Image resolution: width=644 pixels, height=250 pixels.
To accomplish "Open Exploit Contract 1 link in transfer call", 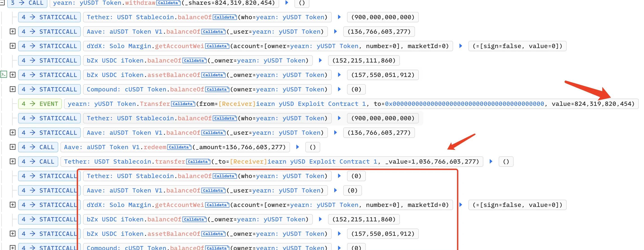I will [x=322, y=162].
